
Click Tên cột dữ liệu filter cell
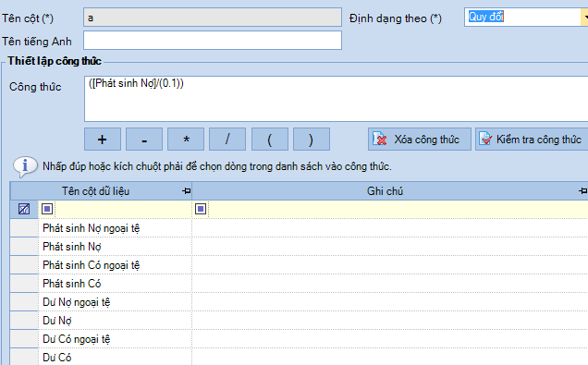point(123,209)
